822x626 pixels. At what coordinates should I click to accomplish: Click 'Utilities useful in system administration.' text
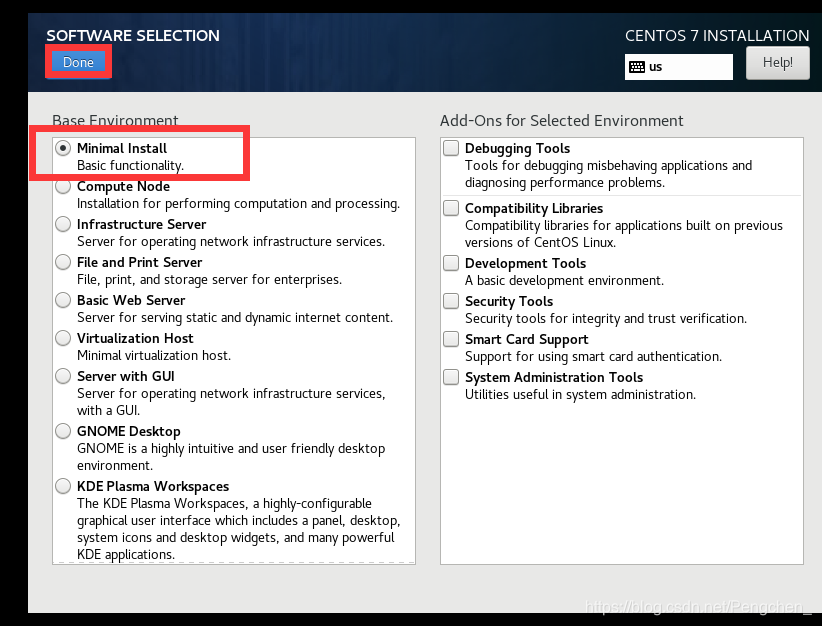tap(580, 395)
